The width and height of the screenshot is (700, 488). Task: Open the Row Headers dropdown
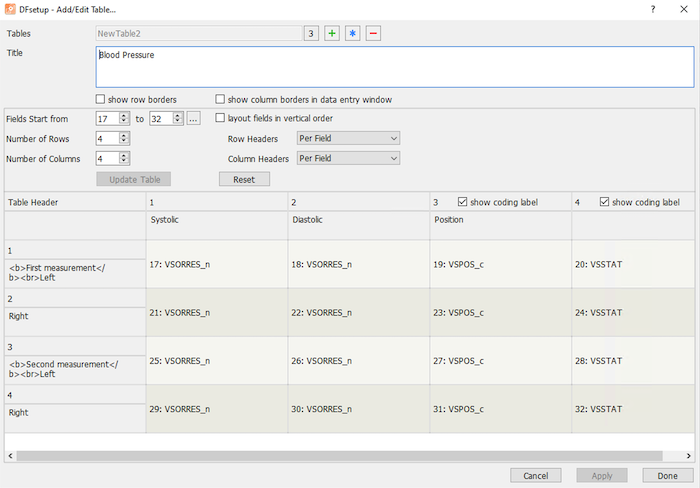tap(348, 138)
